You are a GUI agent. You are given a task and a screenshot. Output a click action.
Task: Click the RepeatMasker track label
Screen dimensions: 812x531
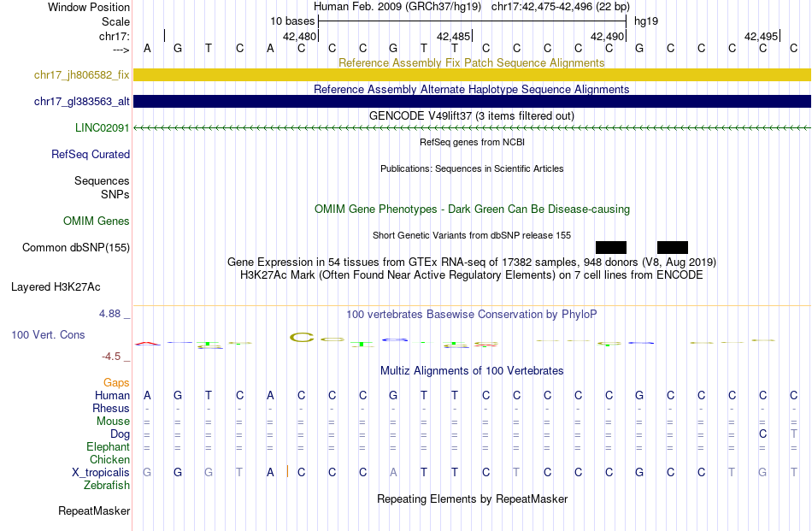click(x=94, y=510)
